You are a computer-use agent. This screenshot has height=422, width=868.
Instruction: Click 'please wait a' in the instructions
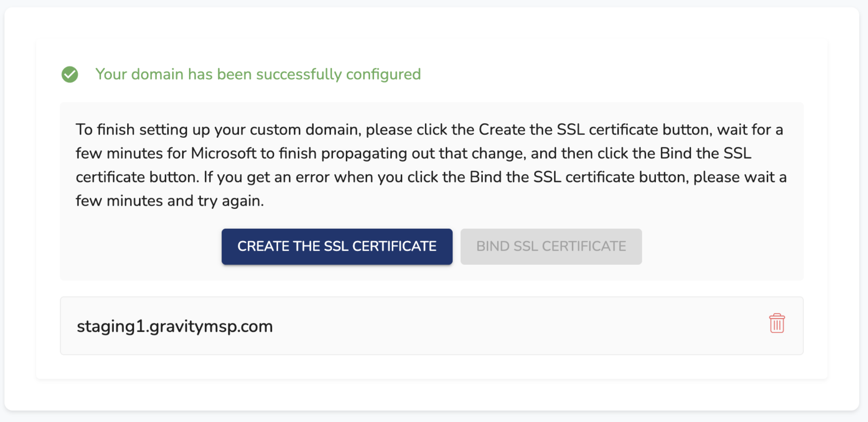click(740, 177)
